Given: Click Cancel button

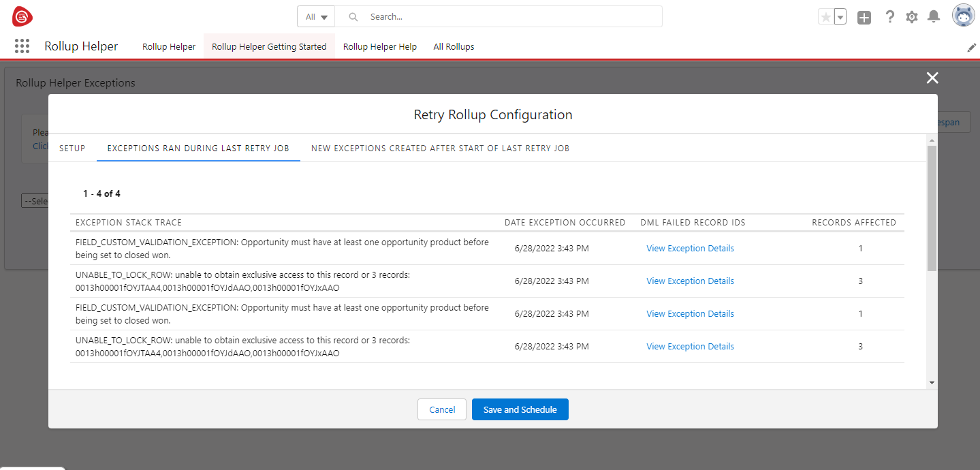Looking at the screenshot, I should pyautogui.click(x=442, y=409).
